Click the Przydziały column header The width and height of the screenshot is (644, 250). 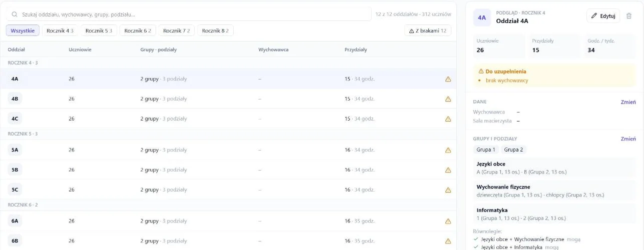[356, 49]
